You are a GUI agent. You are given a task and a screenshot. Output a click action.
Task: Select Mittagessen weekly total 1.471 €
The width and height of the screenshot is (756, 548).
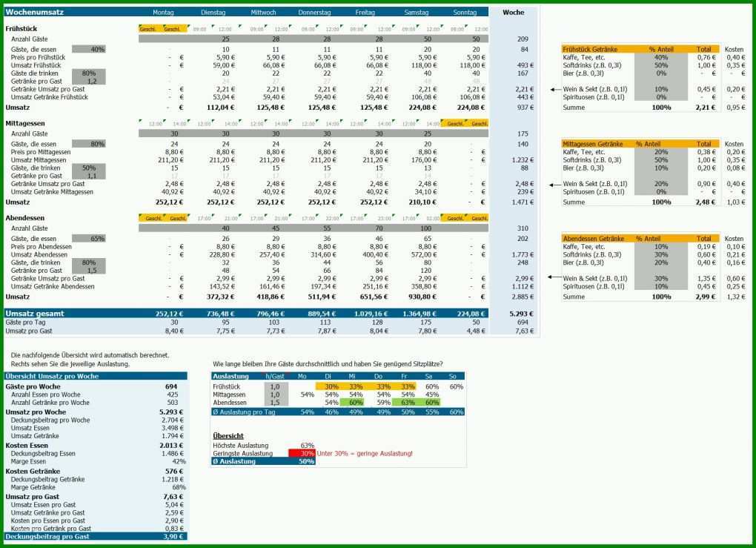[523, 202]
